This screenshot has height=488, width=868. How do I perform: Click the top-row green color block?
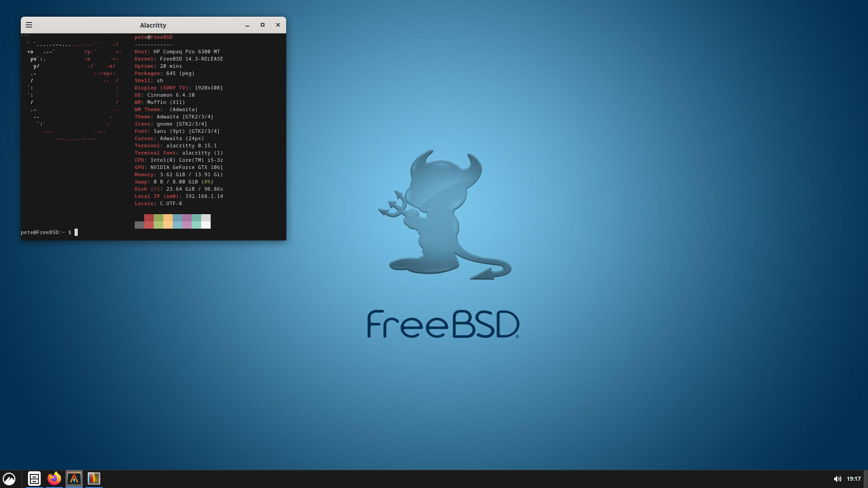tap(158, 218)
